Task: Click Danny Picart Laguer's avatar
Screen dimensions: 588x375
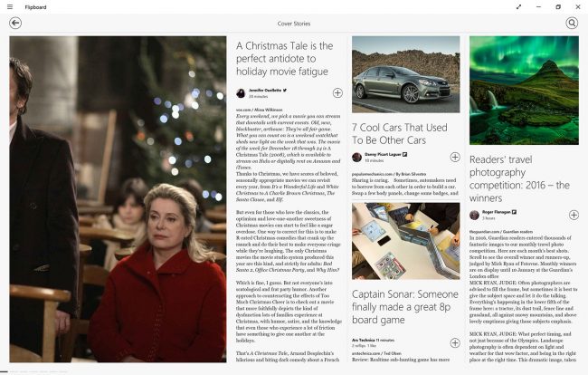Action: (356, 157)
